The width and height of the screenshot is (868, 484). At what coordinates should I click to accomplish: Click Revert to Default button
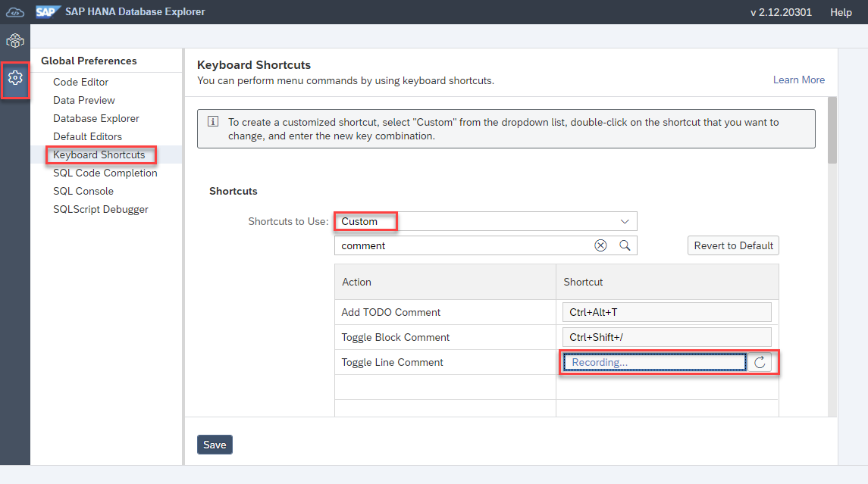[x=733, y=245]
